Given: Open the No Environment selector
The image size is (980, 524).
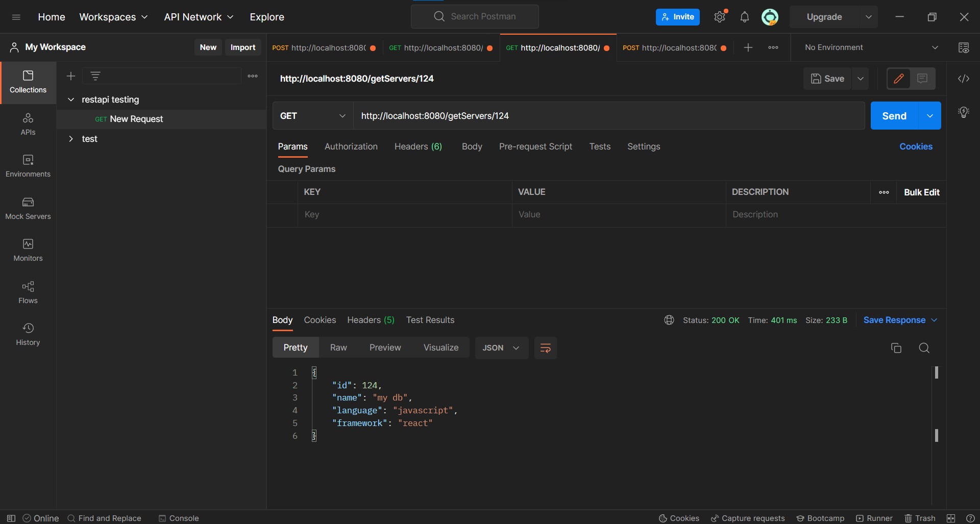Looking at the screenshot, I should click(x=871, y=47).
